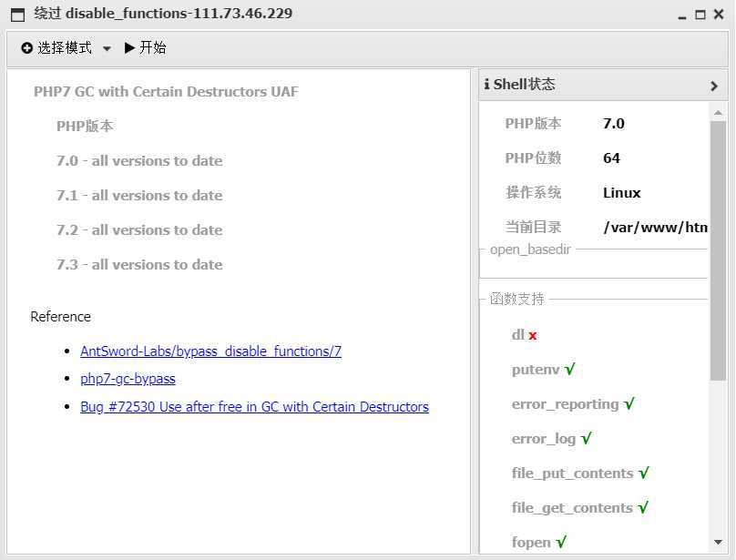Viewport: 736px width, 560px height.
Task: Click the info icon beside Shell状态
Action: 486,85
